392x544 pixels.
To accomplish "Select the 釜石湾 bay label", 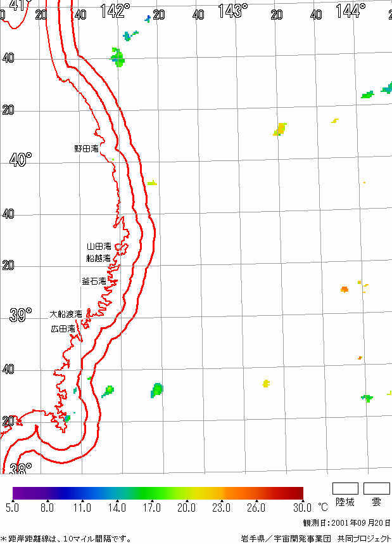I will click(x=94, y=281).
